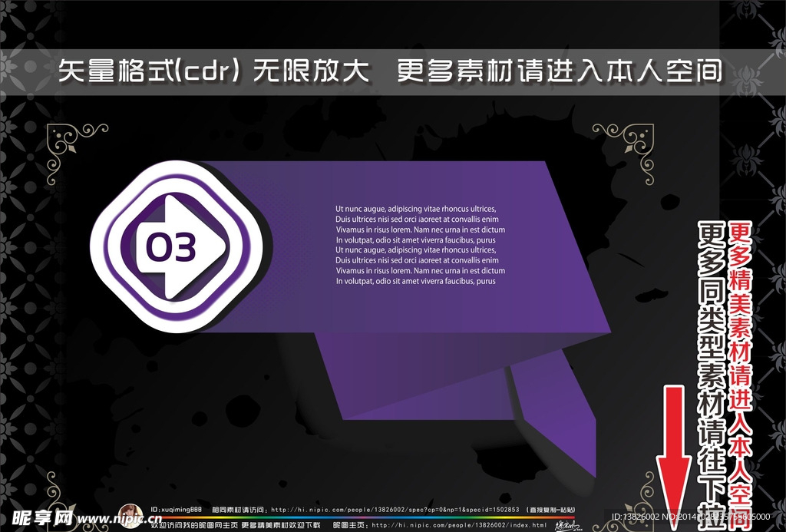Click the ID:13826002 NO: text
Screen dimensions: 786x532
pyautogui.click(x=690, y=517)
